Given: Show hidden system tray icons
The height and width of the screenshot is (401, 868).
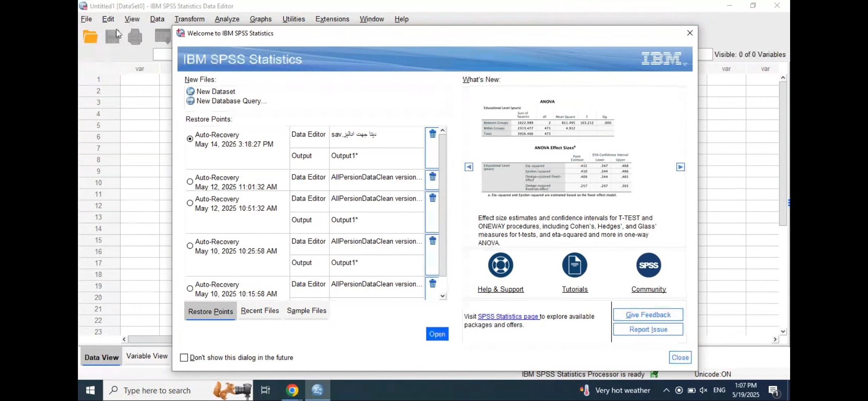Looking at the screenshot, I should point(666,390).
